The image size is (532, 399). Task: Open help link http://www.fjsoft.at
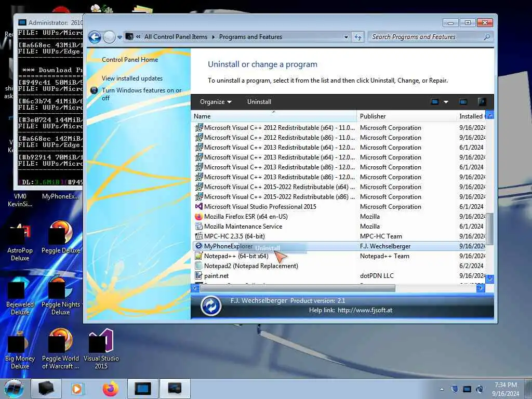pyautogui.click(x=365, y=310)
